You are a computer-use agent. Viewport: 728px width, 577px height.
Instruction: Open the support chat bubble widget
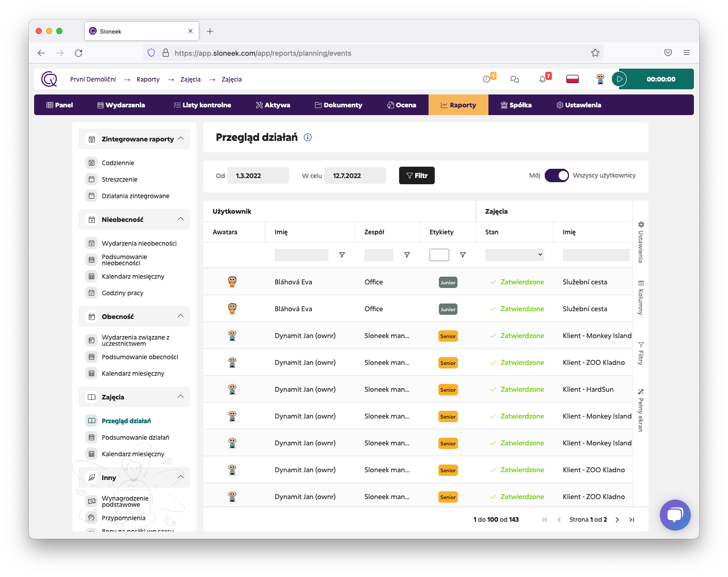click(675, 515)
